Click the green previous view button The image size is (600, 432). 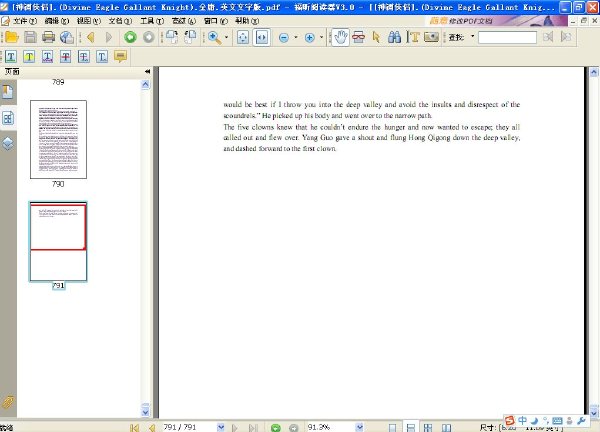(130, 37)
